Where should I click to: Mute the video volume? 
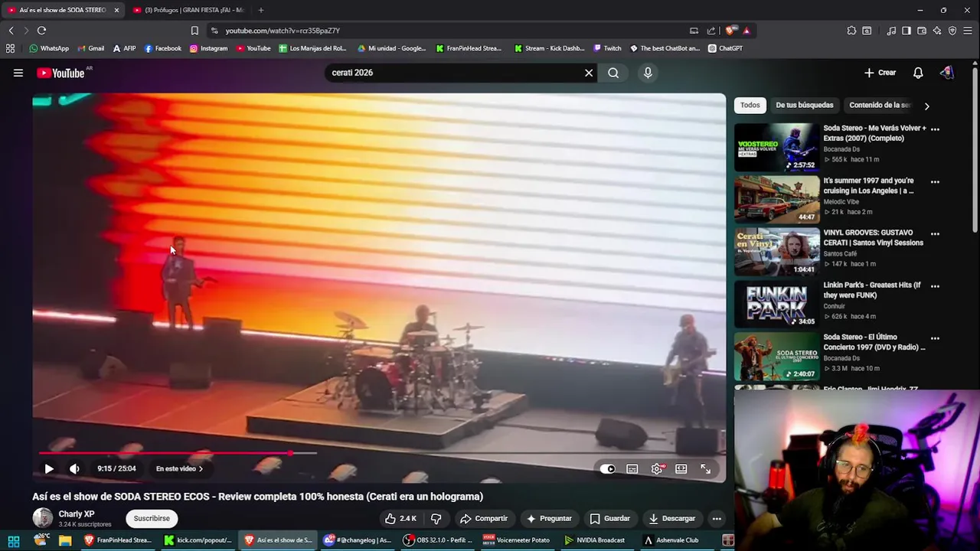(x=74, y=468)
